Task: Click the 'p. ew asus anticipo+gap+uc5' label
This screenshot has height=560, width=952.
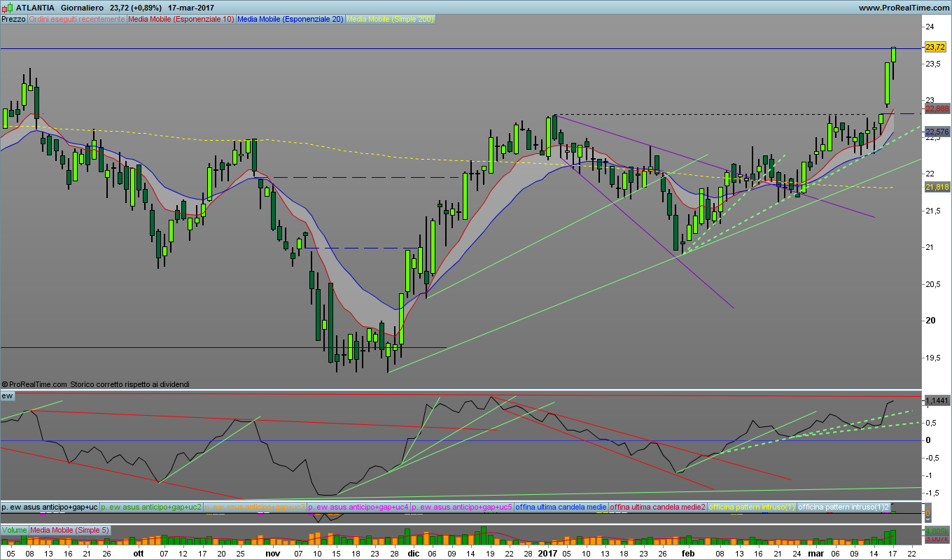Action: coord(462,507)
